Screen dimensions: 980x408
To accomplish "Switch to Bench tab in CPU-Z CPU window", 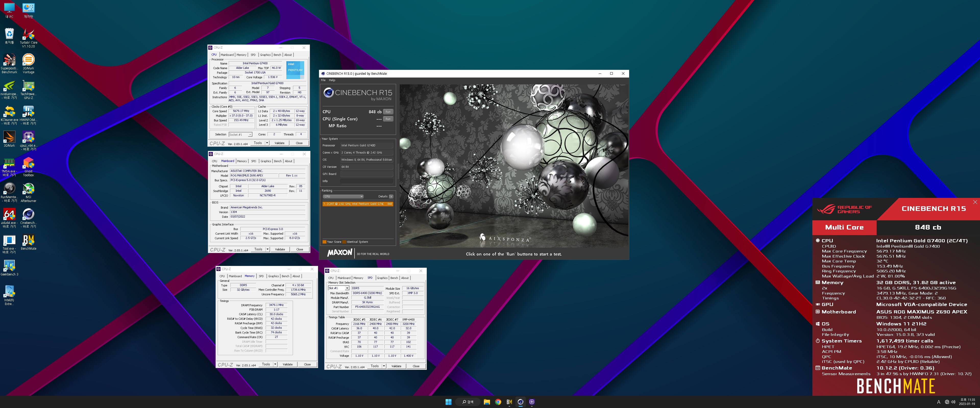I will [277, 55].
